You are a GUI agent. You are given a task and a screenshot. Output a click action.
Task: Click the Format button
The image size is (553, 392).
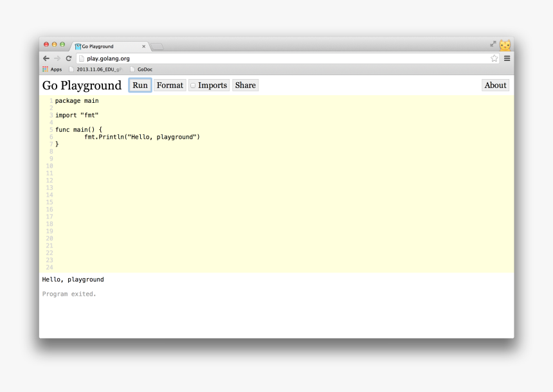coord(170,85)
